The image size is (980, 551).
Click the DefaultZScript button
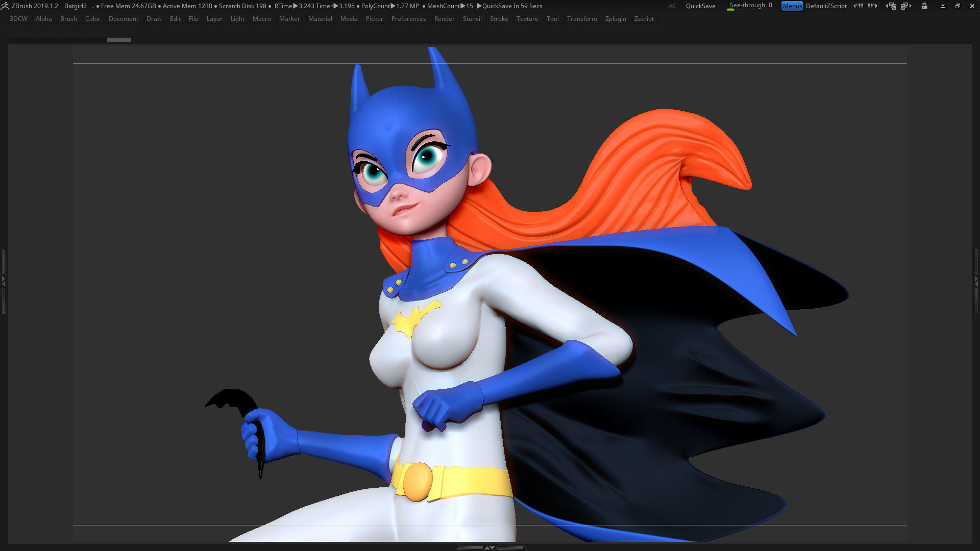pos(826,6)
